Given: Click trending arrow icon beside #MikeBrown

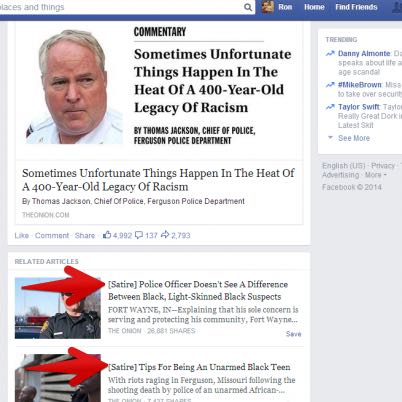Looking at the screenshot, I should [330, 85].
